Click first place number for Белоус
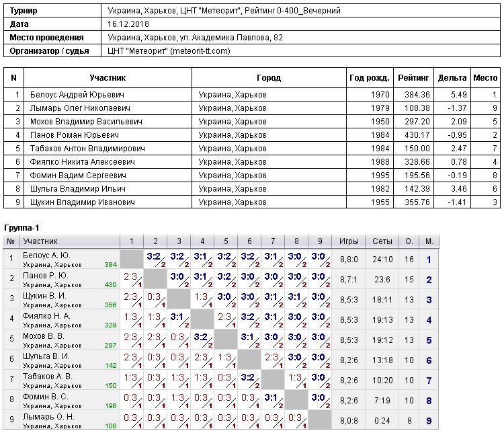Screen dimensions: 504x433 [x=429, y=260]
